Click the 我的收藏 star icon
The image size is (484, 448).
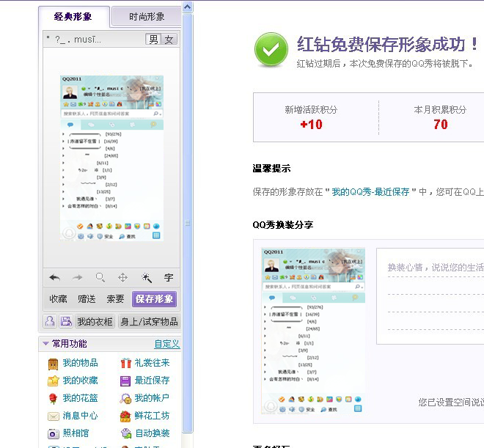coord(53,381)
